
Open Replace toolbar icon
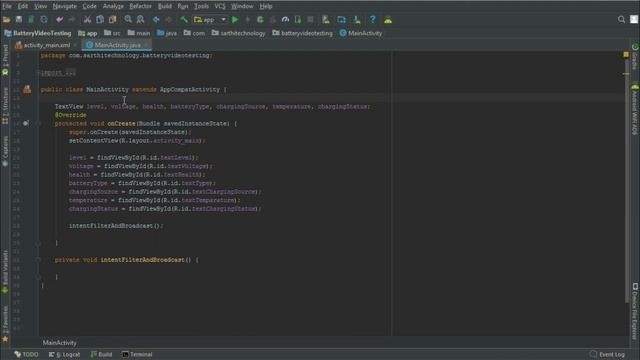[140, 20]
